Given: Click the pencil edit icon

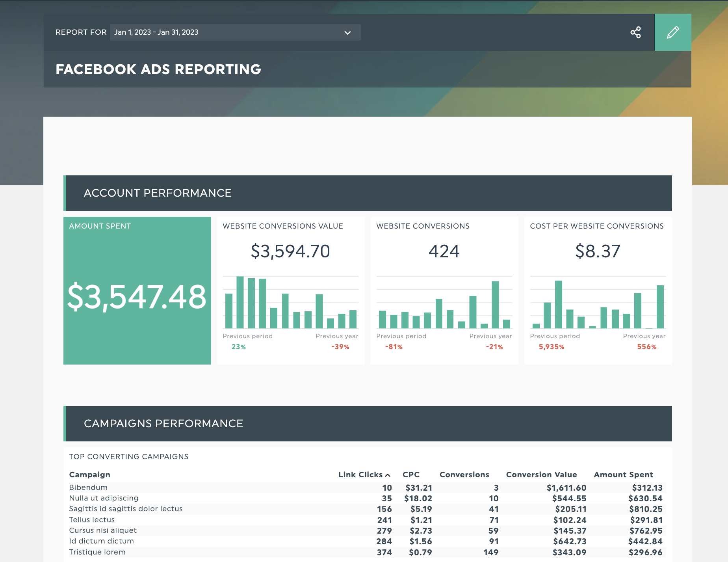Looking at the screenshot, I should click(x=672, y=32).
